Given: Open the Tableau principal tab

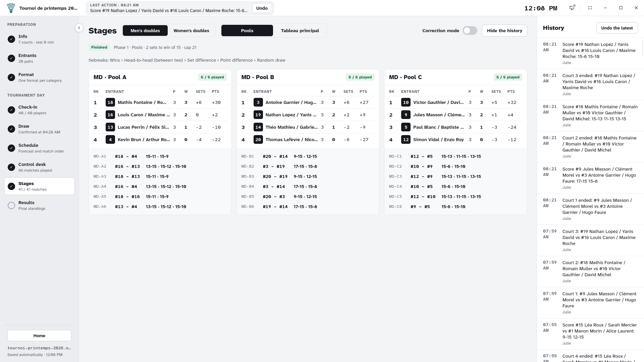Looking at the screenshot, I should point(300,31).
